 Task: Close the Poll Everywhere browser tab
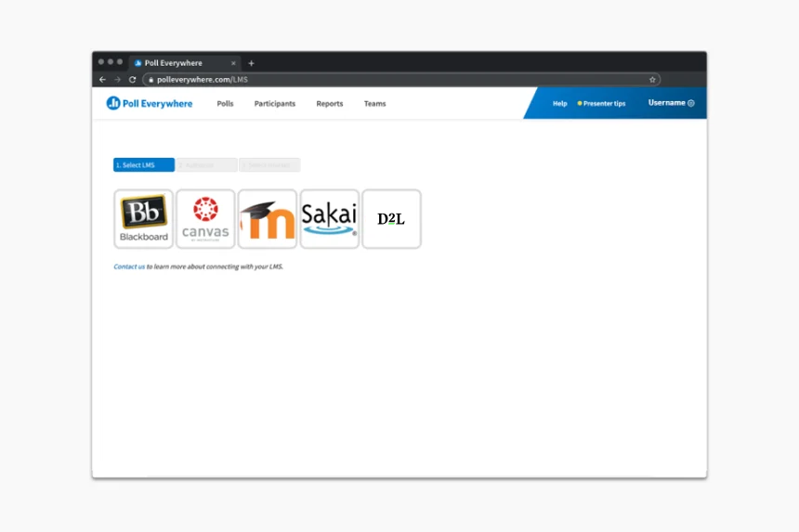(x=233, y=63)
